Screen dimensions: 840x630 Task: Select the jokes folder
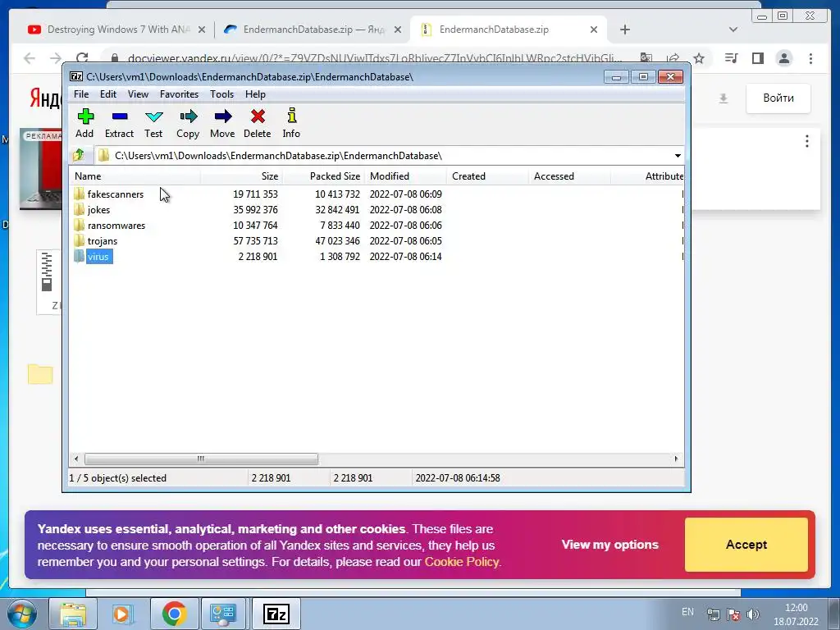point(98,209)
